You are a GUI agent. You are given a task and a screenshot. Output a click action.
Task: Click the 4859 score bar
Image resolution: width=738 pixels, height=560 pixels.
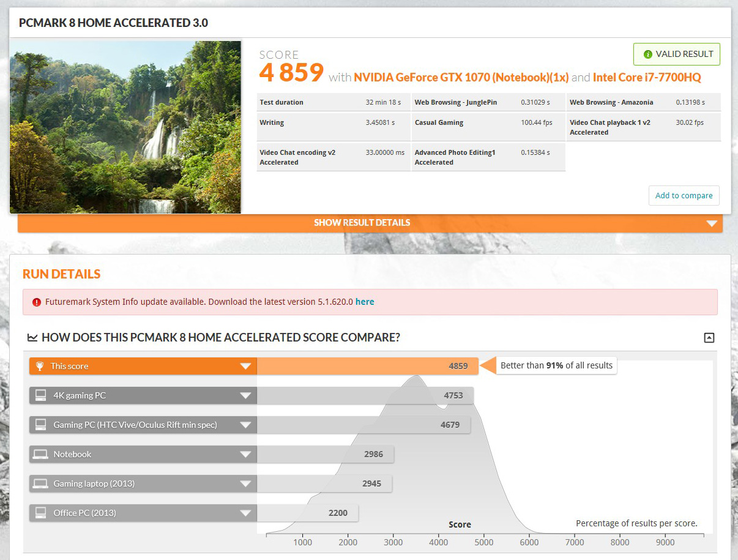[x=367, y=366]
